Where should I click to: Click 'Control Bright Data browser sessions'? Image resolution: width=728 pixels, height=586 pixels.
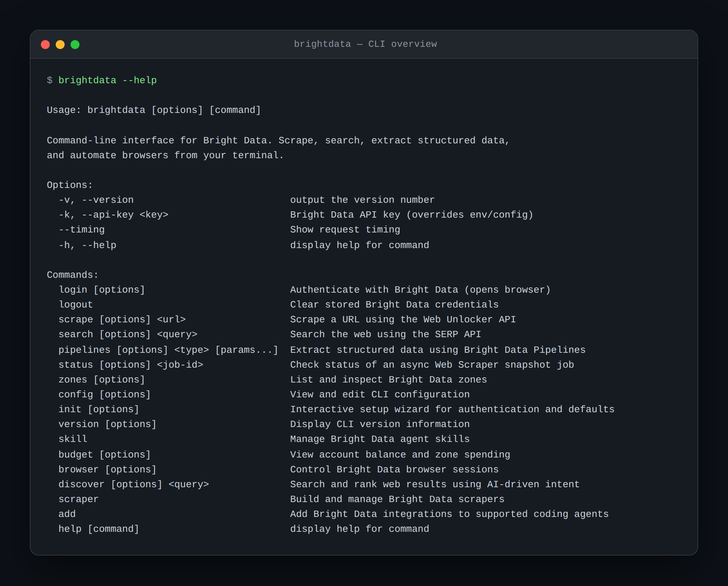(394, 469)
